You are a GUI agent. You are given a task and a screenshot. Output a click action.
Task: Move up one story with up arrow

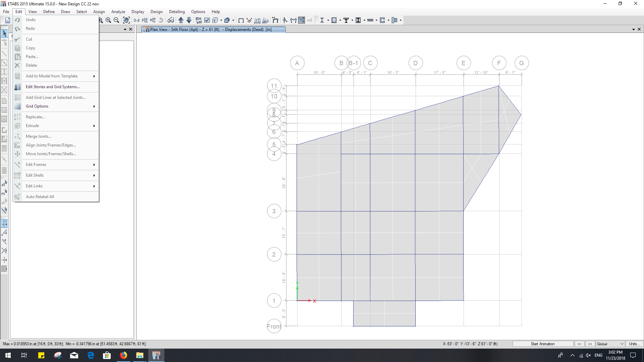click(181, 20)
